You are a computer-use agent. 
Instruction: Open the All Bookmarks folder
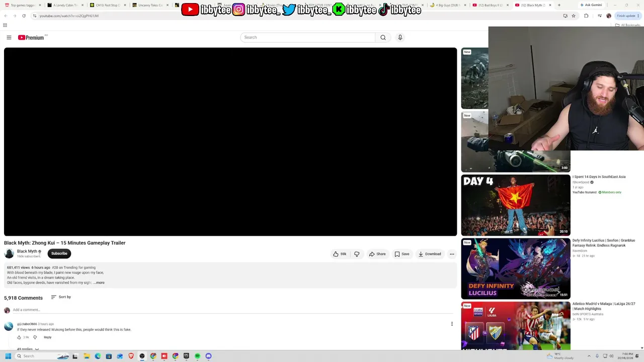628,25
